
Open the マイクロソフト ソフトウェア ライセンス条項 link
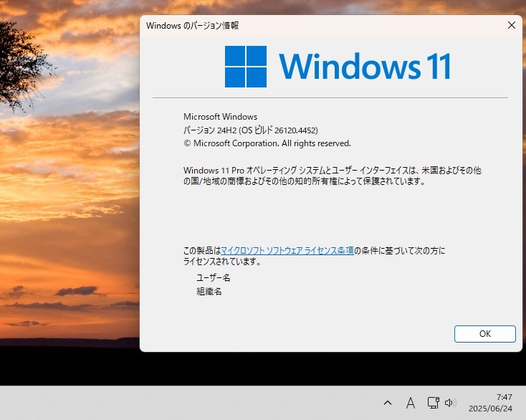(287, 251)
